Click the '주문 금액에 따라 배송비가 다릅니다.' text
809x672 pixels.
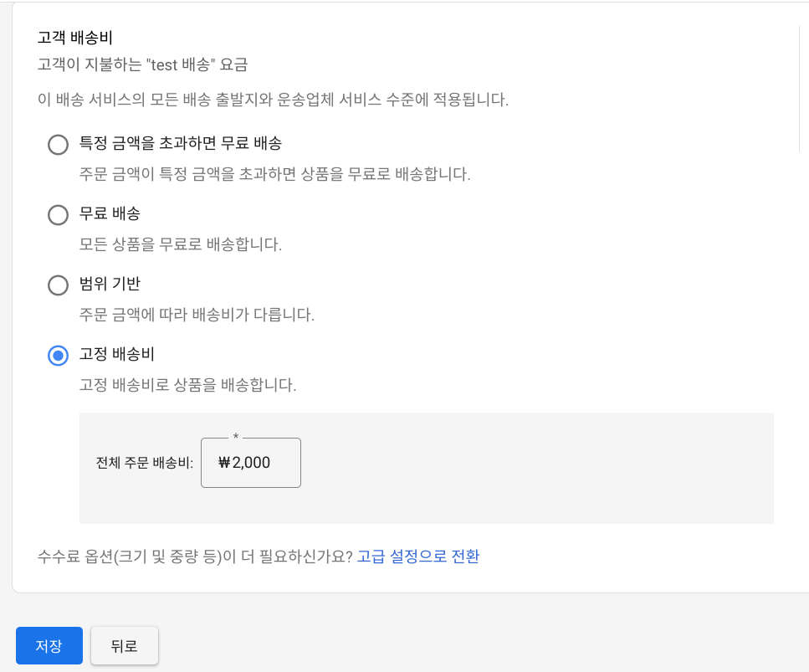pyautogui.click(x=197, y=314)
